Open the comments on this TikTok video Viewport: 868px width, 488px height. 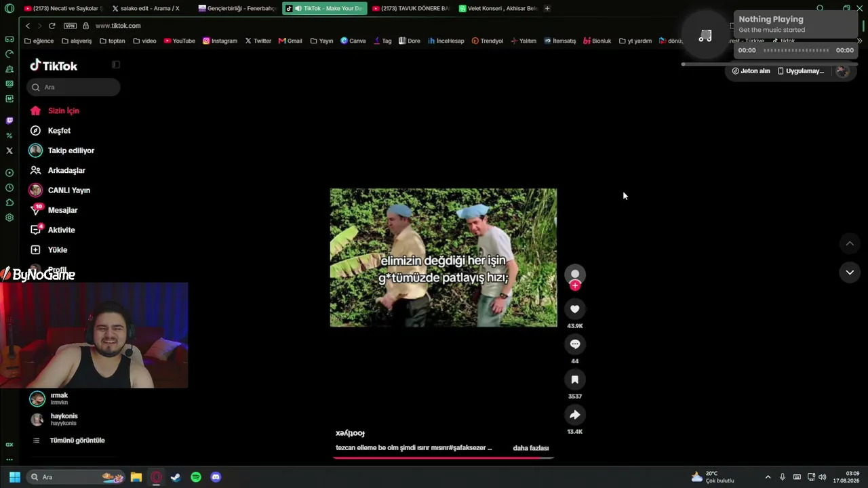574,344
